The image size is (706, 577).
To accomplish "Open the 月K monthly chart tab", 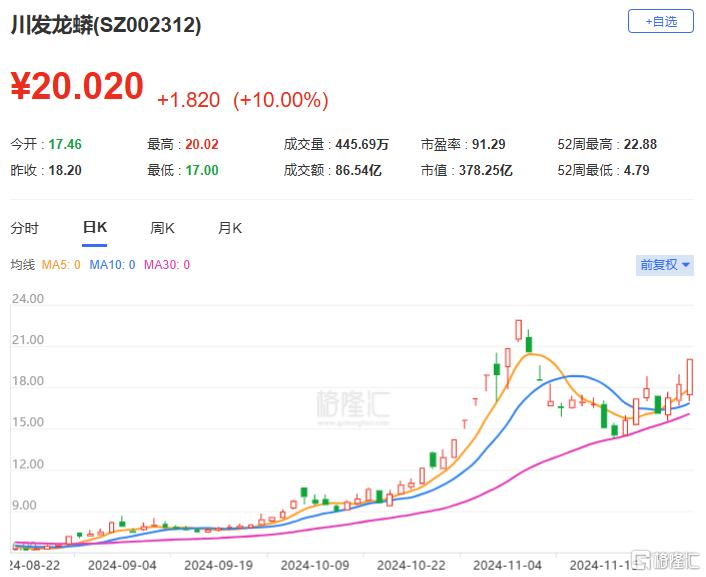I will [x=230, y=228].
